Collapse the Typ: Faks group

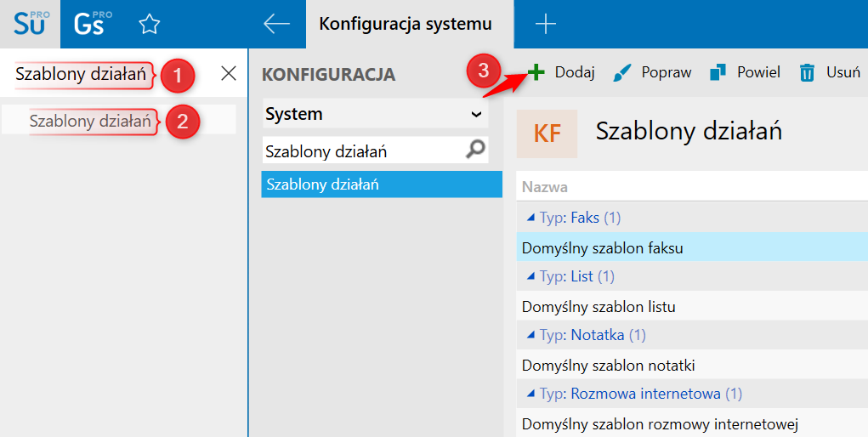click(x=530, y=218)
